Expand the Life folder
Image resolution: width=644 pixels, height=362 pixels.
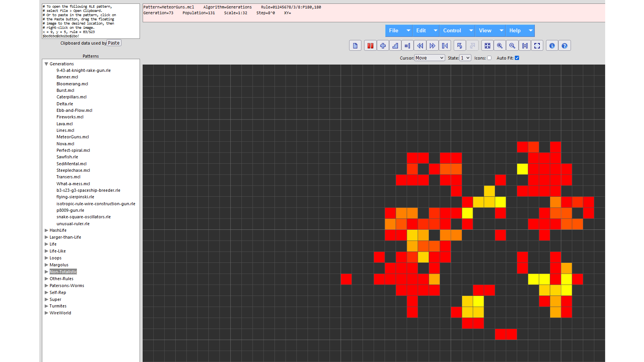coord(46,244)
